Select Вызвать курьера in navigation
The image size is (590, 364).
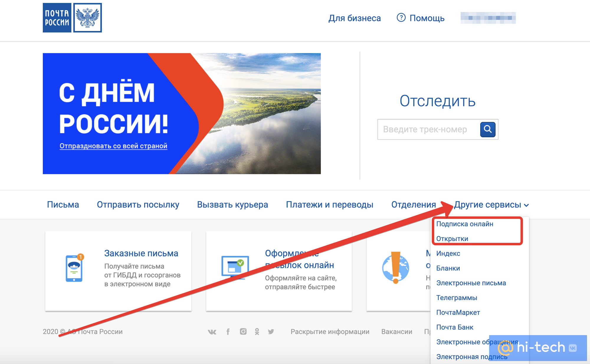tap(232, 204)
